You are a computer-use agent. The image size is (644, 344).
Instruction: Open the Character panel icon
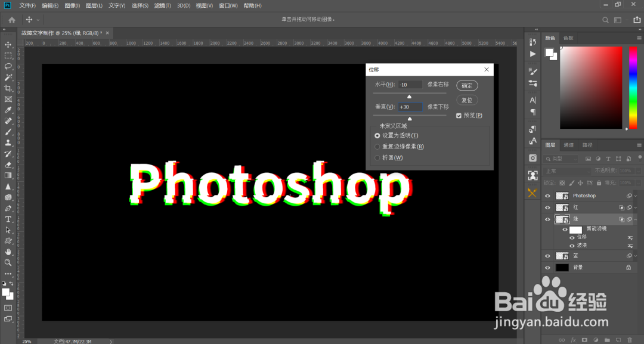point(532,100)
